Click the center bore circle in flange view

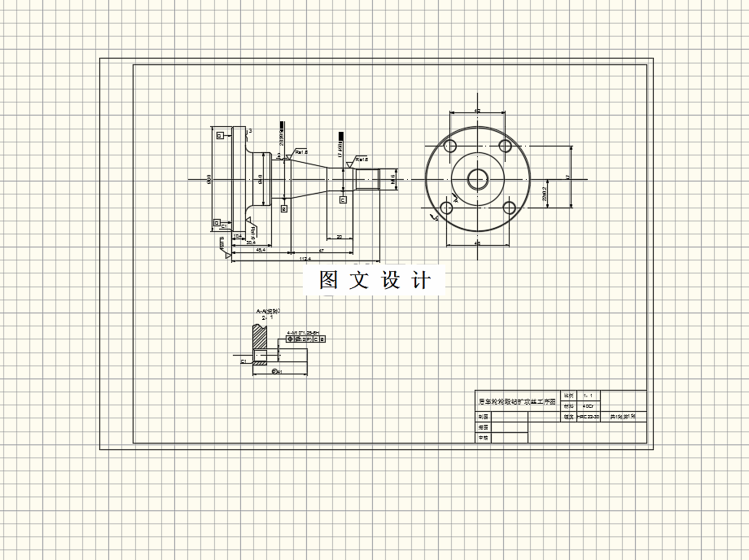tap(478, 180)
